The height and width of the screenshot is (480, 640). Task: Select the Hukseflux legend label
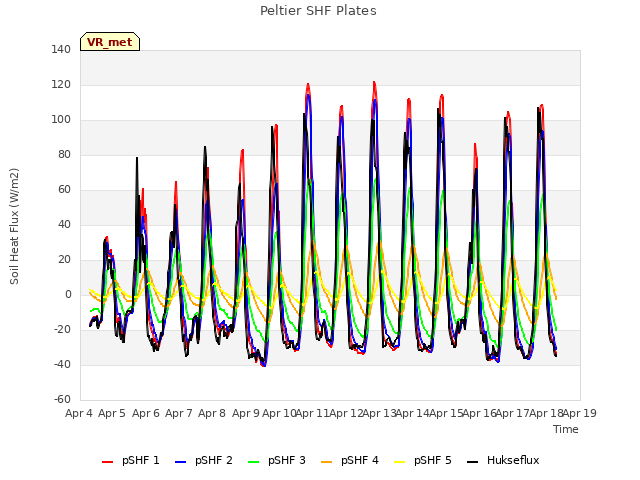tap(513, 460)
